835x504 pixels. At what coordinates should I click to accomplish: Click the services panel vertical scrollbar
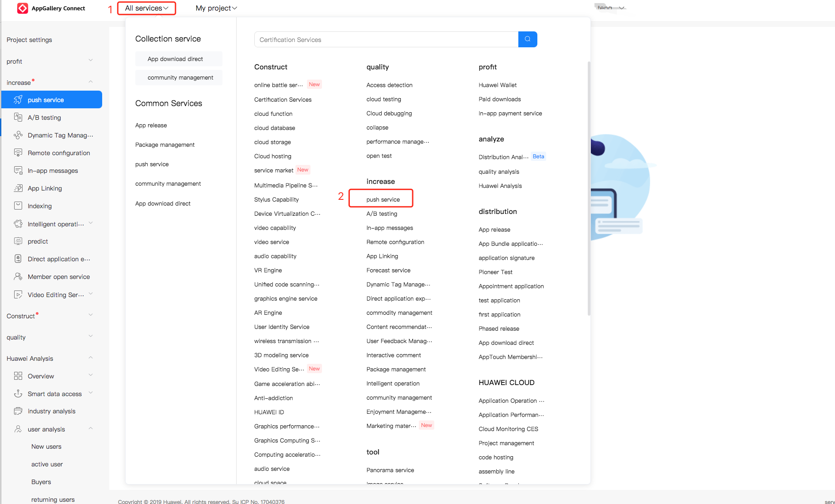point(589,188)
